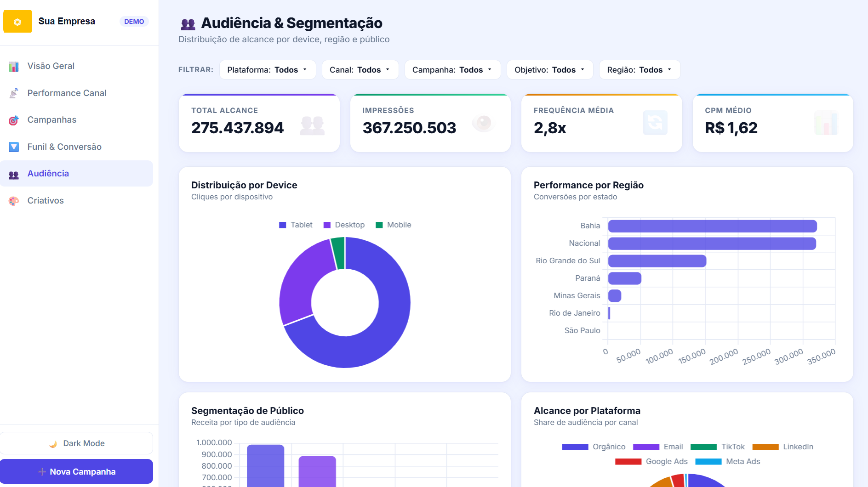Expand the Objetivo filter dropdown
Image resolution: width=868 pixels, height=487 pixels.
pos(550,70)
